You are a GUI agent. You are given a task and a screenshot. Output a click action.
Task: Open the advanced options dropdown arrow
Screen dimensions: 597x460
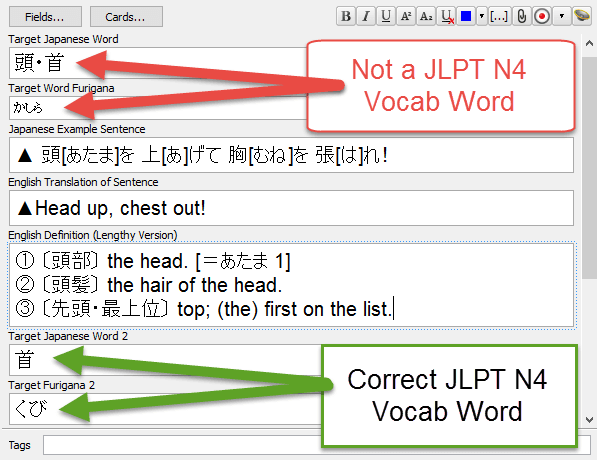tap(562, 16)
